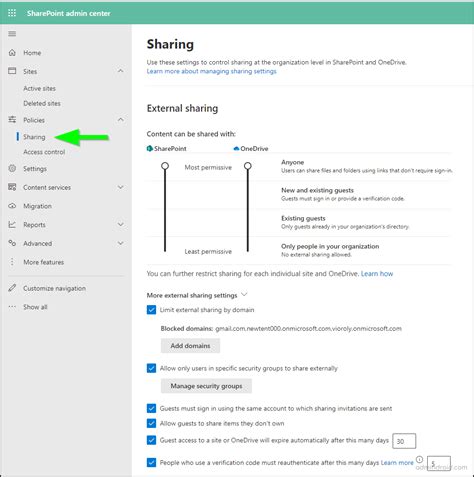Click Customize navigation
474x477 pixels.
54,288
